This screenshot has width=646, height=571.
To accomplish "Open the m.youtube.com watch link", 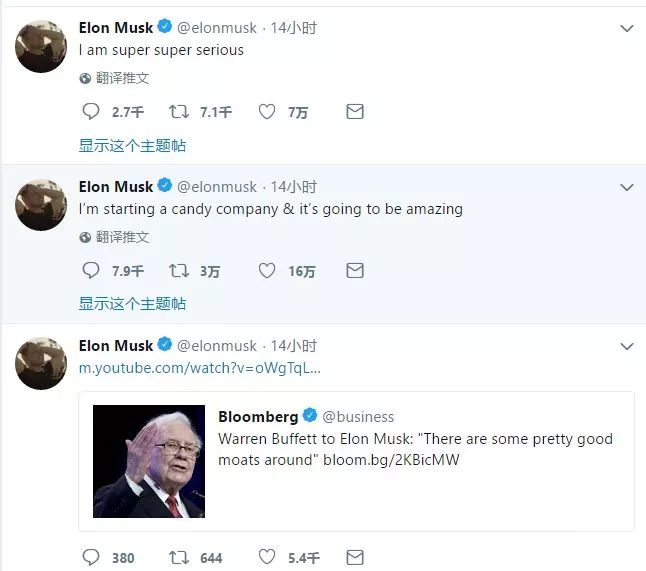I will [200, 368].
